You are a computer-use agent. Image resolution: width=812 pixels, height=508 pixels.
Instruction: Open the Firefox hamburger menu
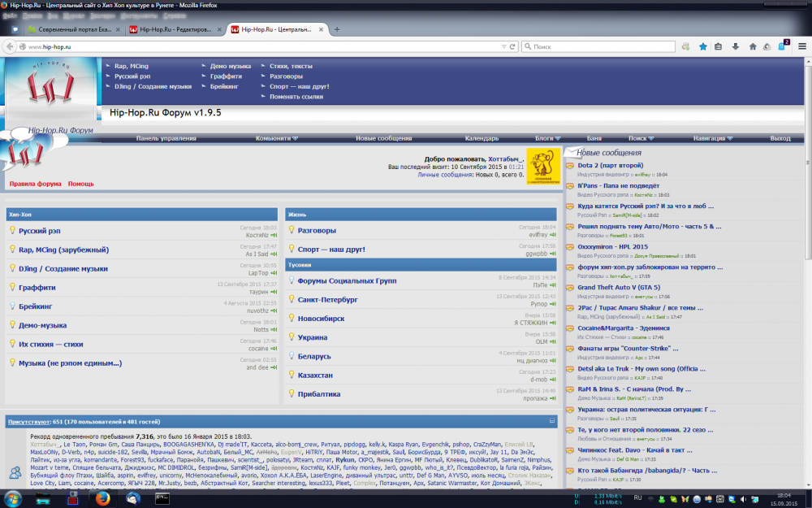tap(802, 46)
